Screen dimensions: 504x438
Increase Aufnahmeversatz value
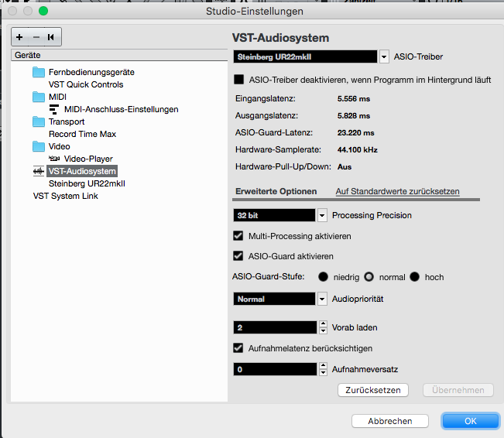(324, 366)
